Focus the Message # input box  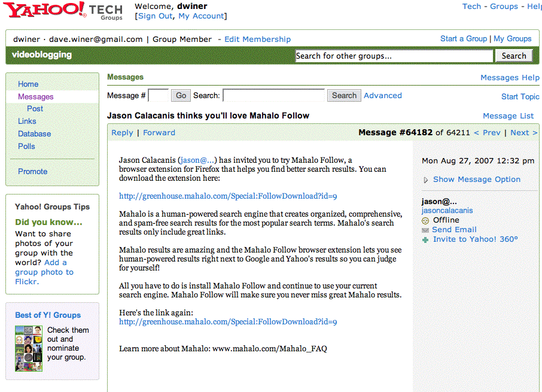coord(159,95)
